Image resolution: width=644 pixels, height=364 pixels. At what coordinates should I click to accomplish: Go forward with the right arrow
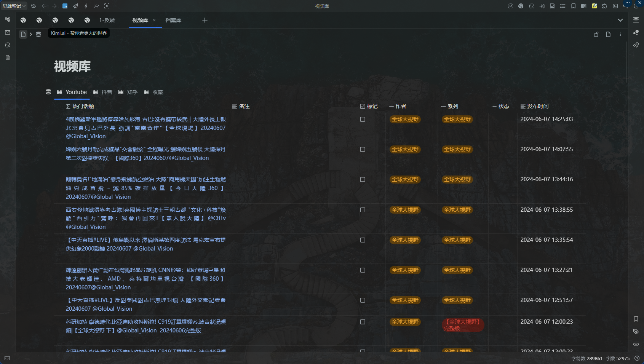click(54, 6)
